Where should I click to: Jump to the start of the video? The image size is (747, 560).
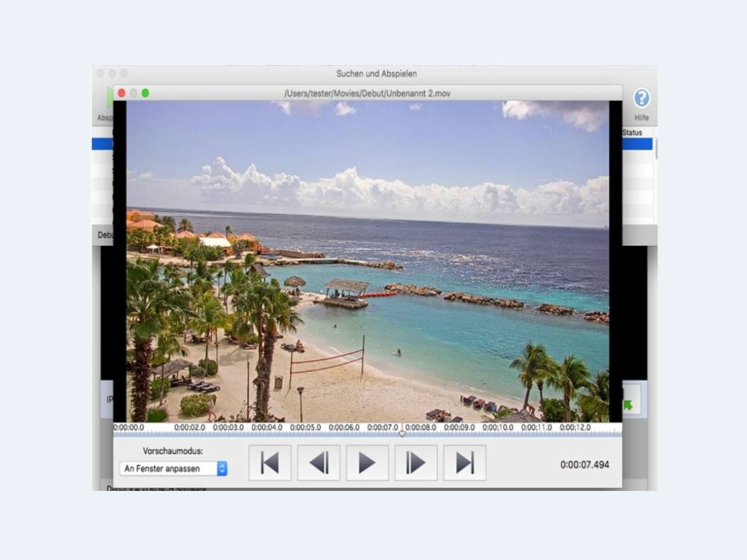point(270,463)
